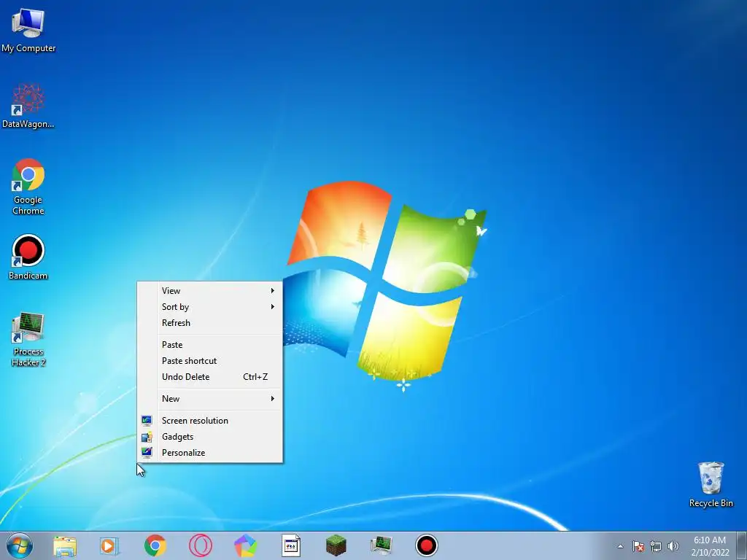Viewport: 747px width, 560px height.
Task: Open the clock showing 6:10 AM
Action: 710,545
